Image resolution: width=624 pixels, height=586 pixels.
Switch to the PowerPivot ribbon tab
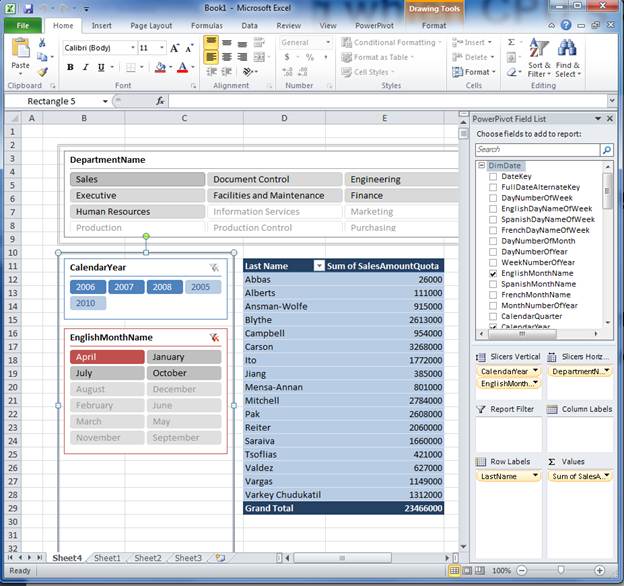click(374, 25)
